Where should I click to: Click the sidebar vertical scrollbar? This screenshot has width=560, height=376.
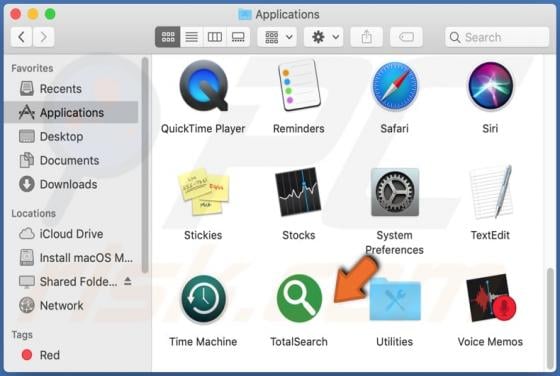click(x=145, y=164)
